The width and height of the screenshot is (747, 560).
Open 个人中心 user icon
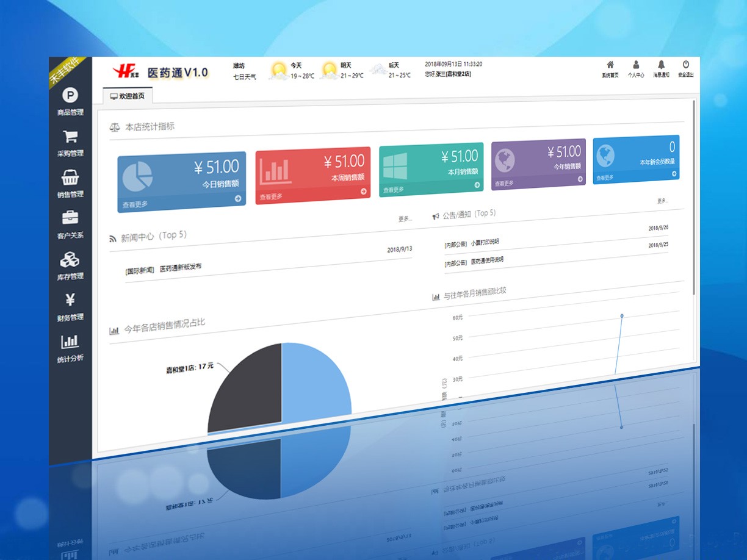636,65
